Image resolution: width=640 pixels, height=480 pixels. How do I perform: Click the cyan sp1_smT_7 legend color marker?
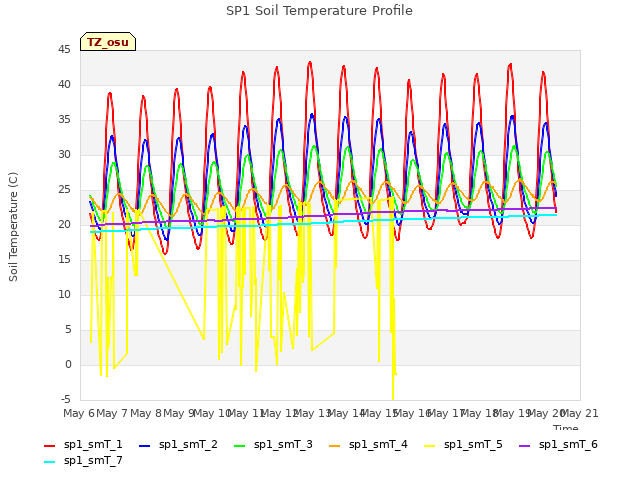[x=49, y=462]
